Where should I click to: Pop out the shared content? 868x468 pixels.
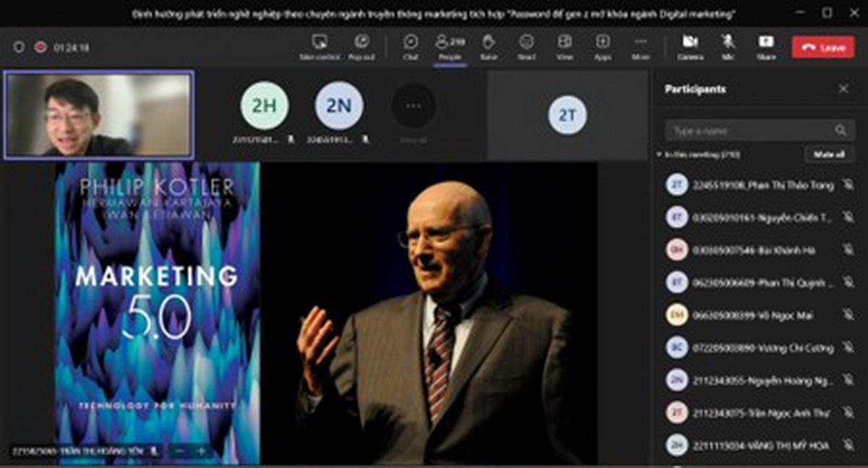(x=362, y=46)
